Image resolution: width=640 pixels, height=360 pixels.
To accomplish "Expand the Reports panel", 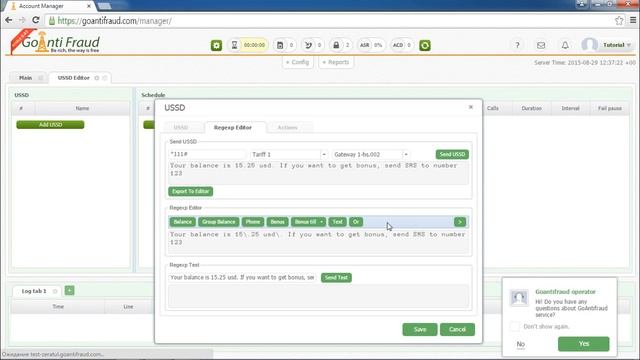I will click(336, 62).
